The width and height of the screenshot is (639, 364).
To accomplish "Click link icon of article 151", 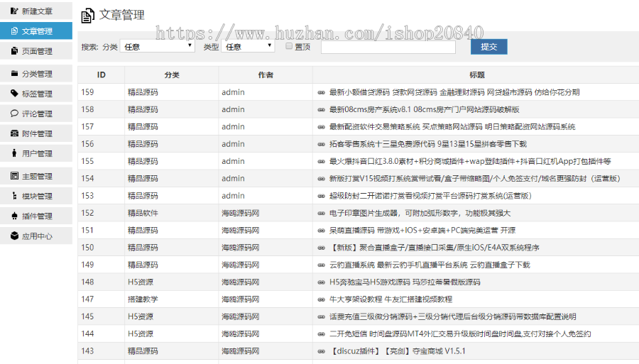I will [x=321, y=231].
